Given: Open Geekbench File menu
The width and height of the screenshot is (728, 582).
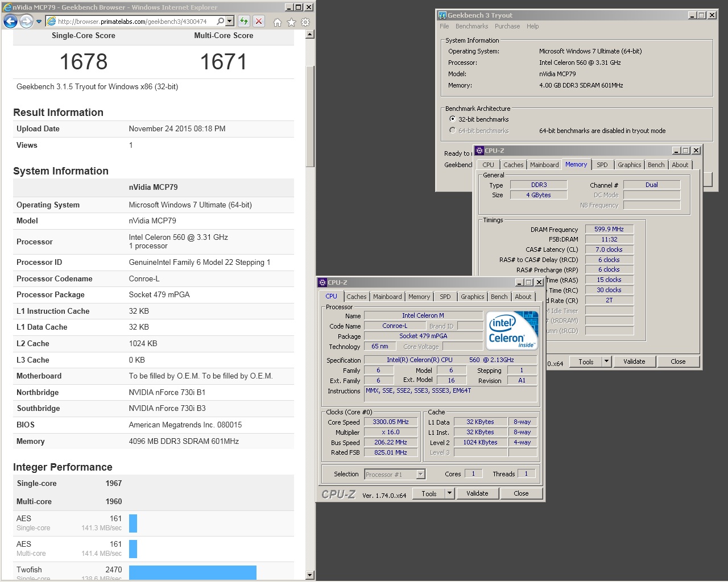Looking at the screenshot, I should pos(444,26).
